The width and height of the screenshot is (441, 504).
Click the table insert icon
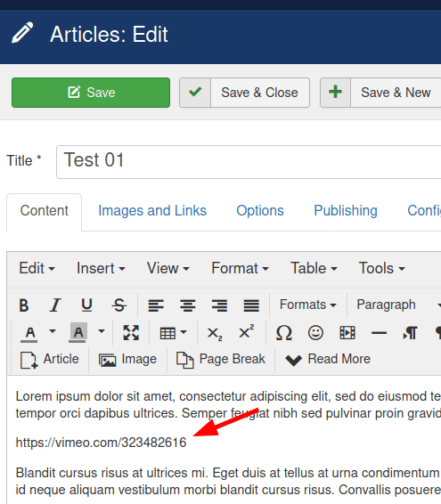pyautogui.click(x=167, y=333)
